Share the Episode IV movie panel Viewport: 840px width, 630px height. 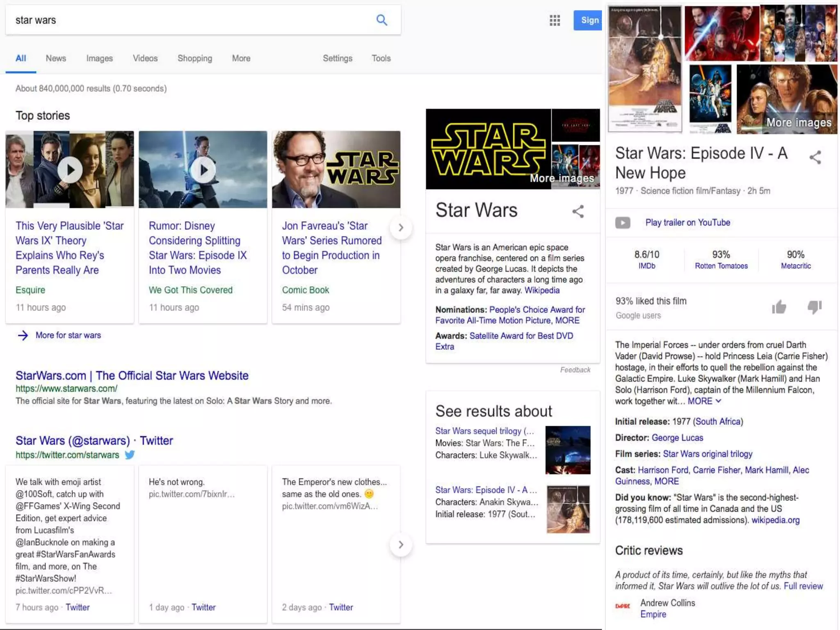(x=815, y=157)
